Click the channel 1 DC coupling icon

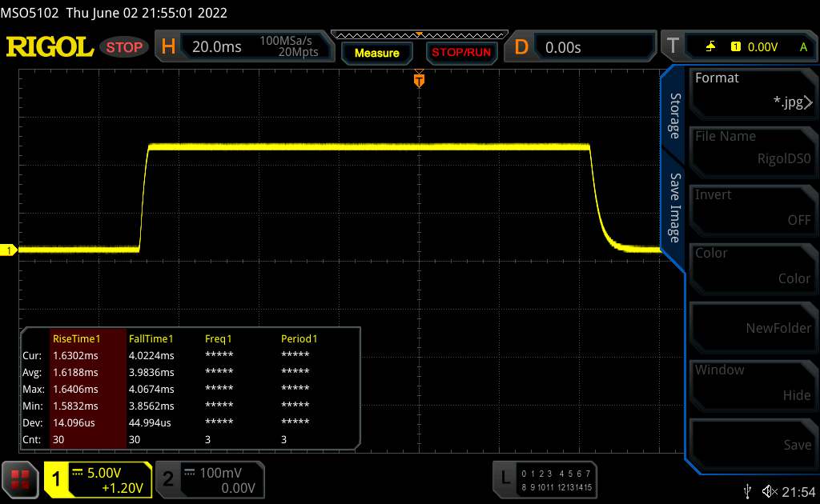[x=77, y=472]
